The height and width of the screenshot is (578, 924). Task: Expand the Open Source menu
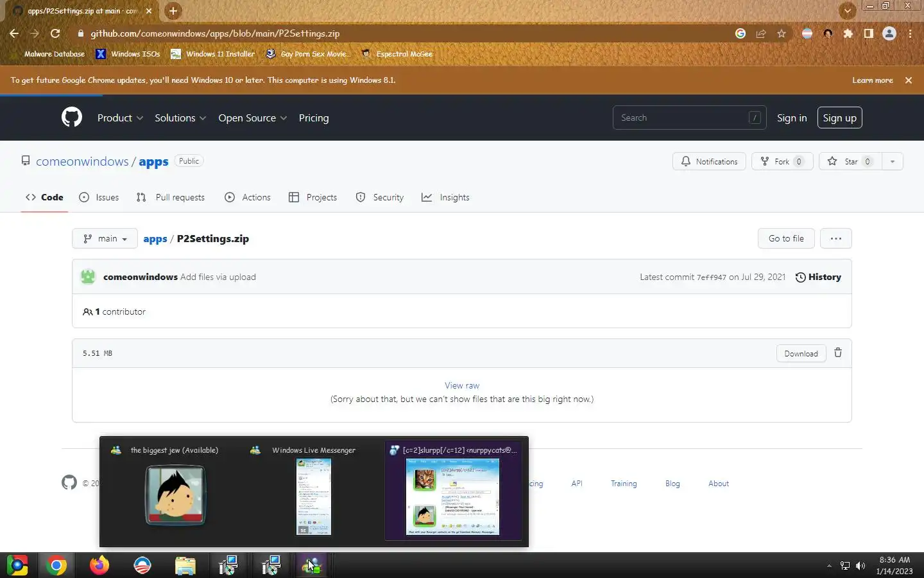(x=252, y=118)
